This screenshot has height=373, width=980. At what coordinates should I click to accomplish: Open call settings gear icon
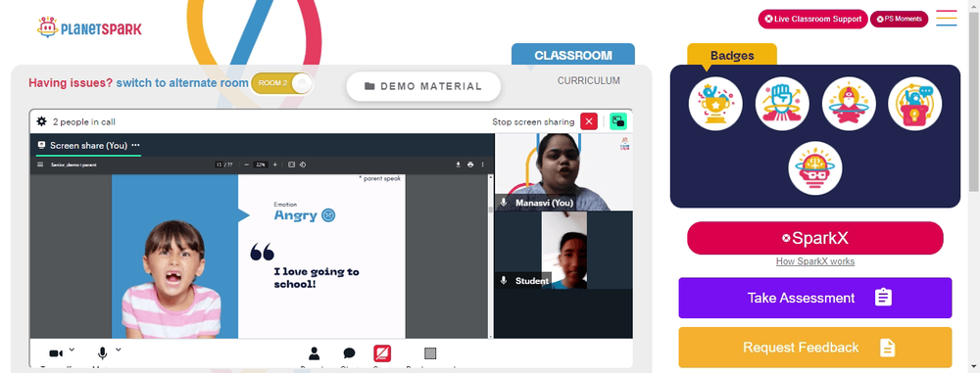pyautogui.click(x=42, y=121)
